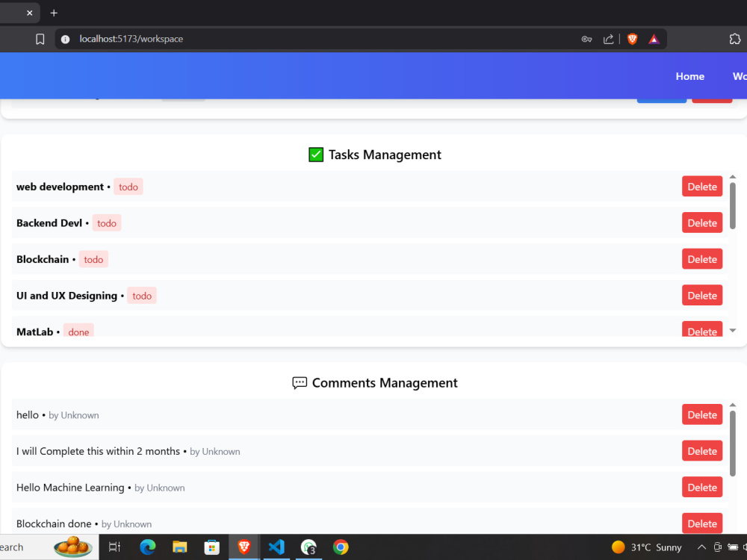Click the password key icon
Image resolution: width=747 pixels, height=560 pixels.
pyautogui.click(x=586, y=39)
